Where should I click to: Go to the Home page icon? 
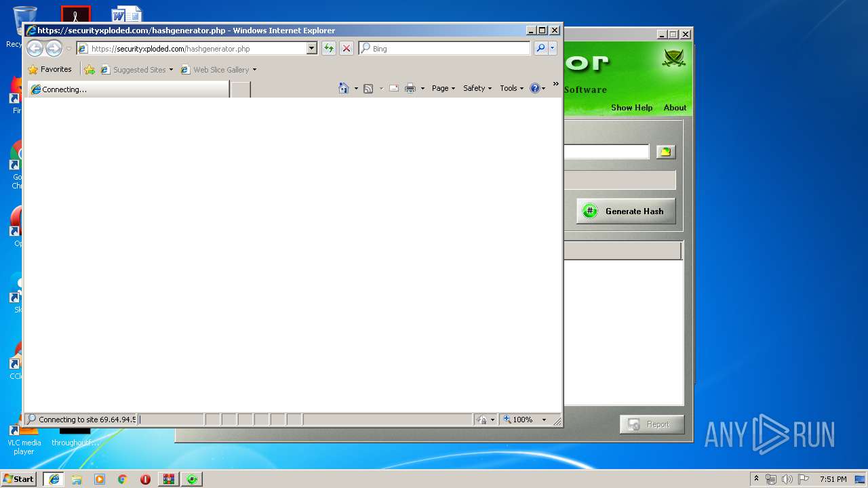click(344, 88)
